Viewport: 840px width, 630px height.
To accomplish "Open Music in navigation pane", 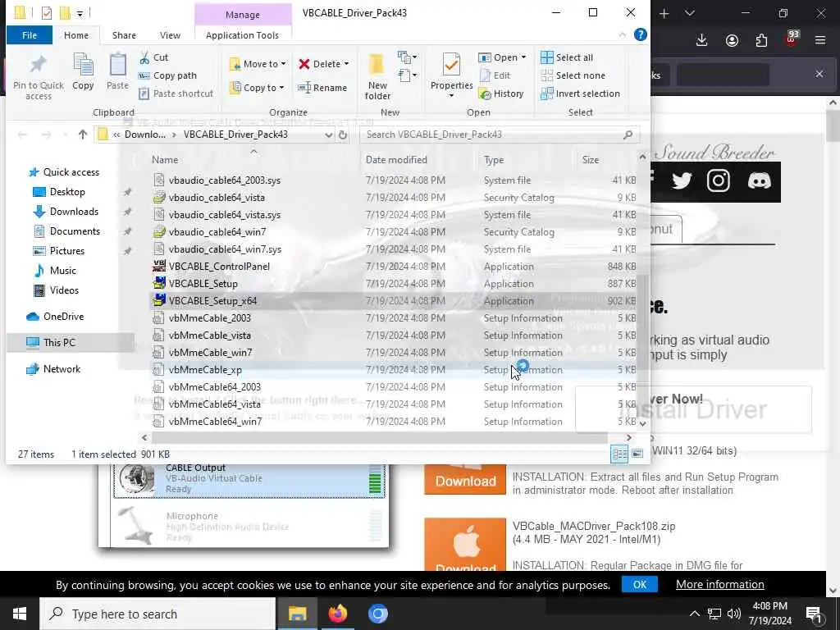I will point(55,271).
